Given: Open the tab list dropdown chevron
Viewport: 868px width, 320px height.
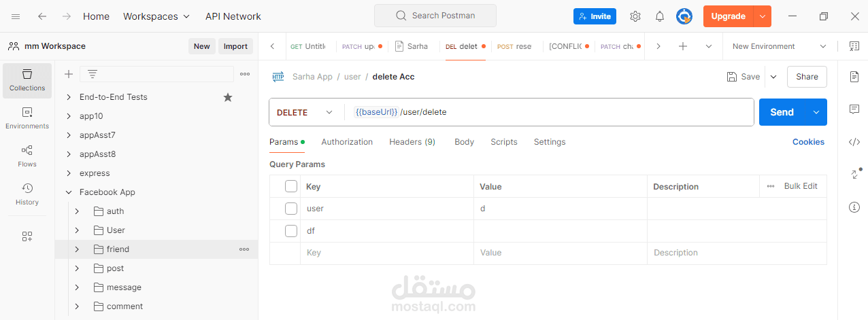Looking at the screenshot, I should 709,46.
